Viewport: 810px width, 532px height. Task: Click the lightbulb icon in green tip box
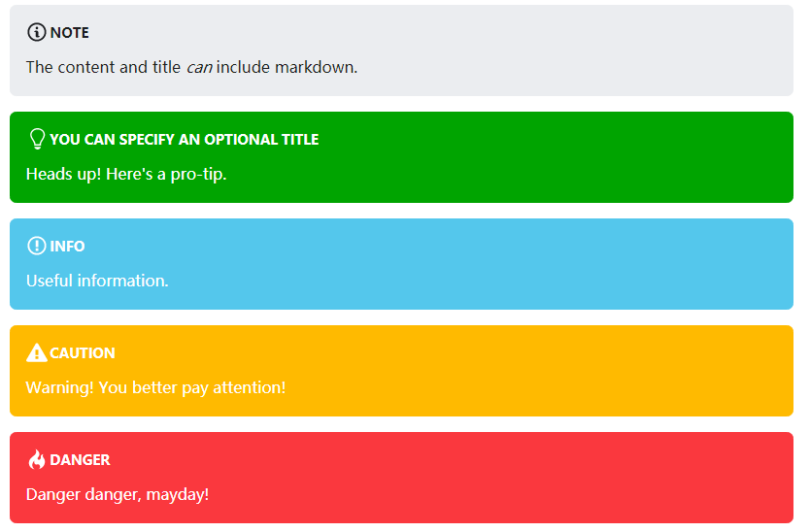(37, 139)
